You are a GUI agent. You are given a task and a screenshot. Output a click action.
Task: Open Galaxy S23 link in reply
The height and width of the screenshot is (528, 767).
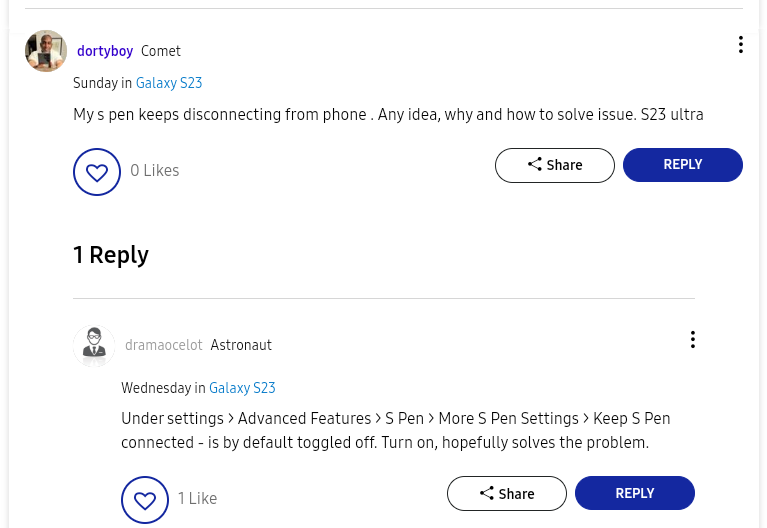[242, 389]
